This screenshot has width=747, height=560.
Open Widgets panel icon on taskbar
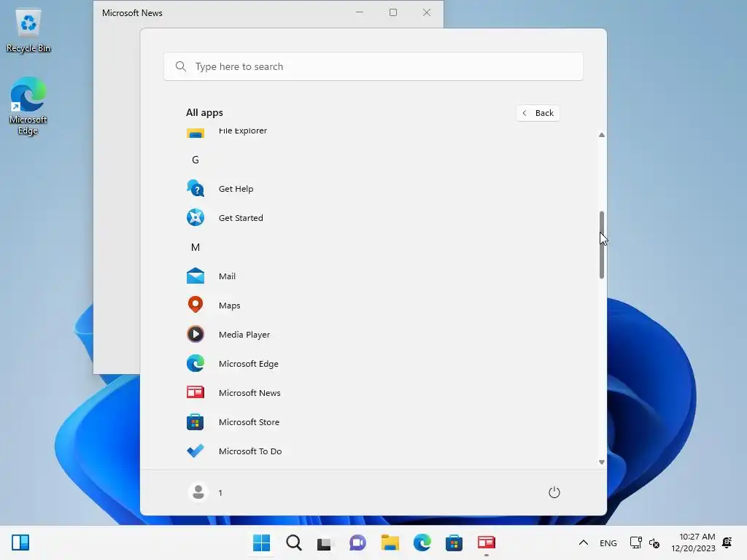coord(20,542)
